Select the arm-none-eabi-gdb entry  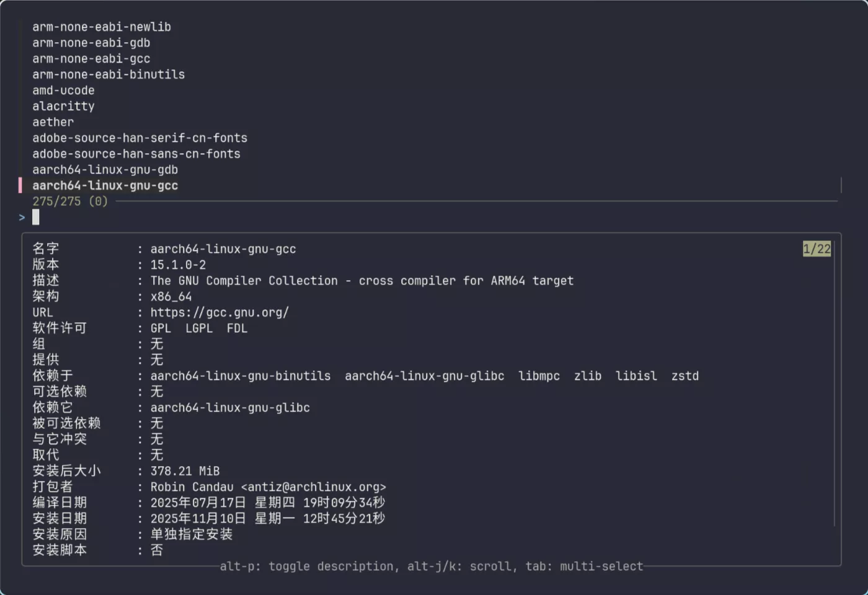[x=91, y=43]
